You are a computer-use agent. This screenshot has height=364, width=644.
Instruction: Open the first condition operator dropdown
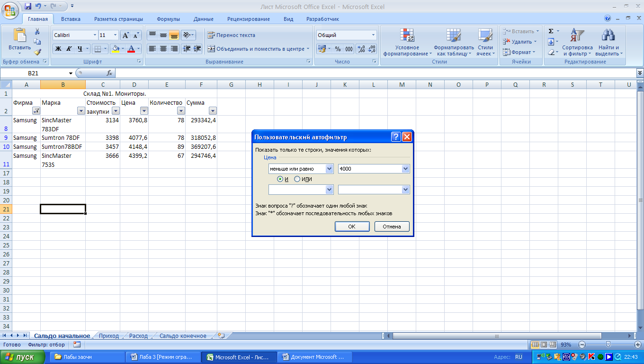[x=330, y=169]
